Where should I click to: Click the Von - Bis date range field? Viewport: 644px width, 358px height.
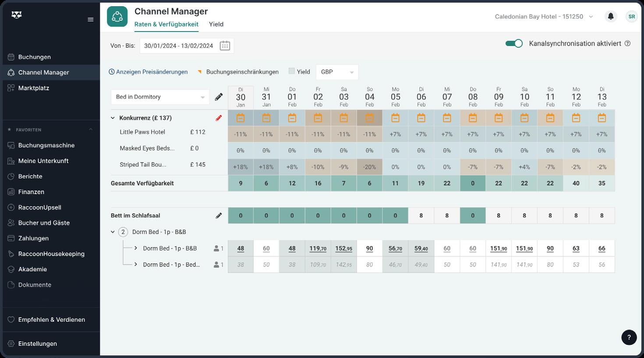click(179, 46)
